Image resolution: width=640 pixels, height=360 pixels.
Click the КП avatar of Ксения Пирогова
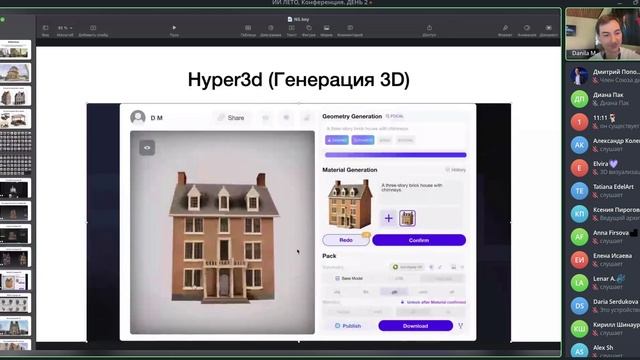(579, 214)
